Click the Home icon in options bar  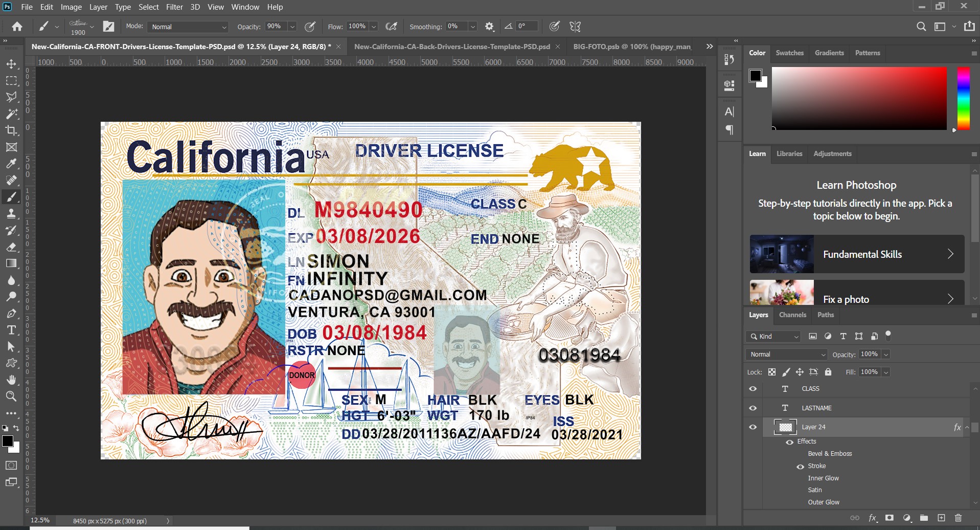pyautogui.click(x=17, y=27)
